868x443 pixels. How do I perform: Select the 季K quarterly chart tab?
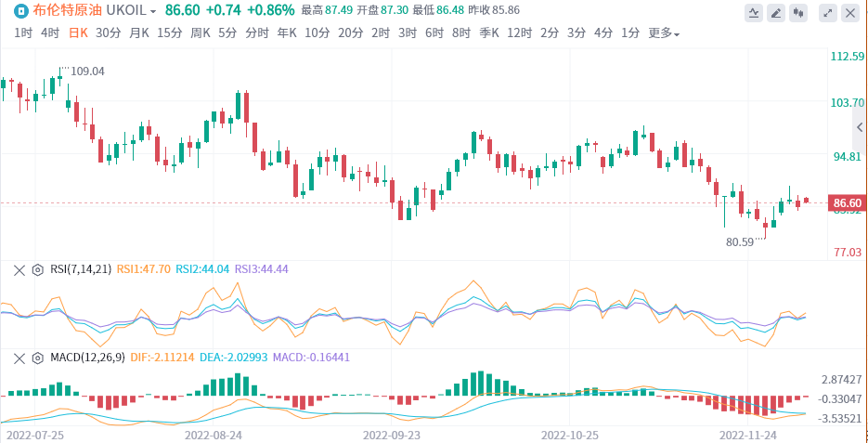[489, 33]
